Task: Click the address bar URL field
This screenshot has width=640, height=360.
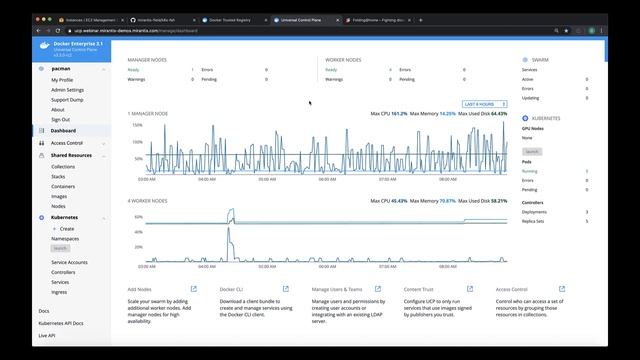Action: (x=310, y=31)
